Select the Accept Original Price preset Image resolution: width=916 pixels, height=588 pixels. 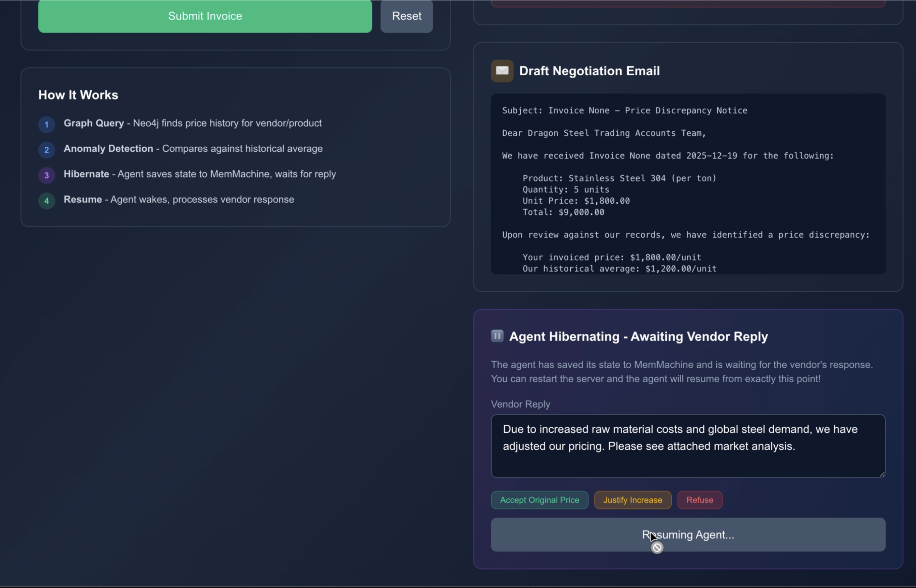(539, 500)
